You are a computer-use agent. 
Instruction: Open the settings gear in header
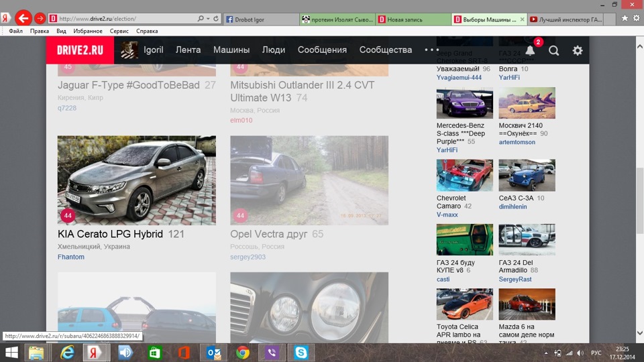pyautogui.click(x=578, y=50)
